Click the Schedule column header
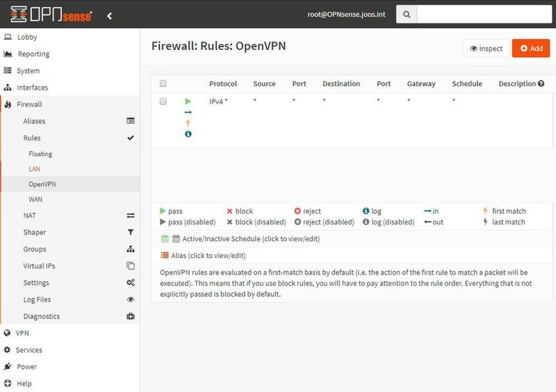The width and height of the screenshot is (556, 392). pyautogui.click(x=467, y=83)
